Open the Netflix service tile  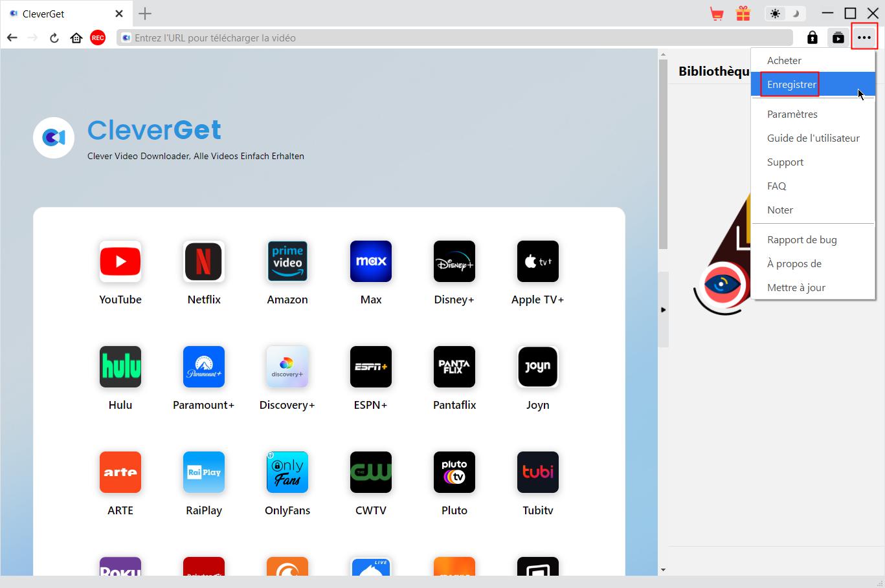(x=204, y=262)
